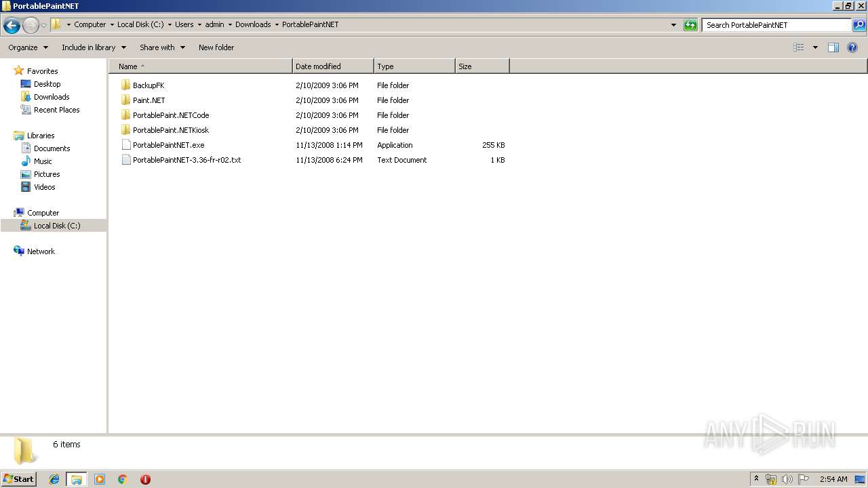Open the Share with menu
This screenshot has height=488, width=868.
point(162,47)
